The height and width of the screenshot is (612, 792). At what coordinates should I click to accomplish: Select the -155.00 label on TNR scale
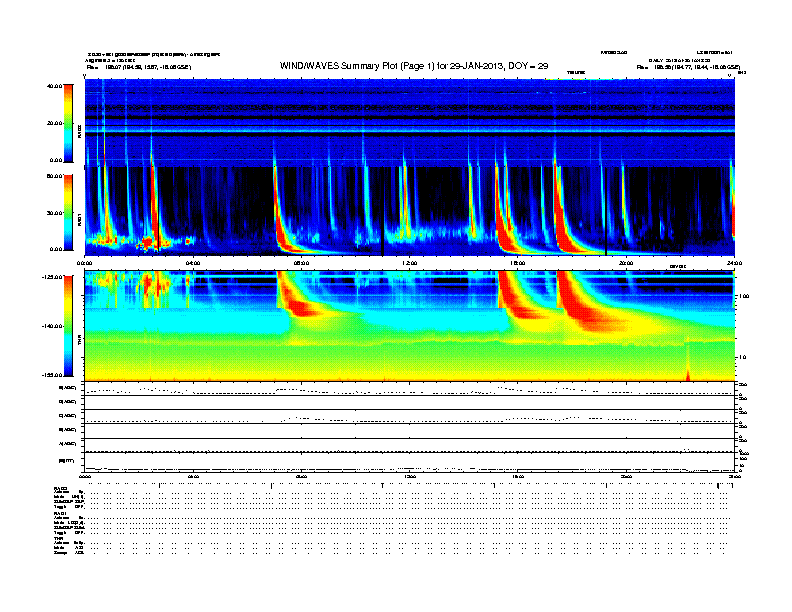(52, 375)
